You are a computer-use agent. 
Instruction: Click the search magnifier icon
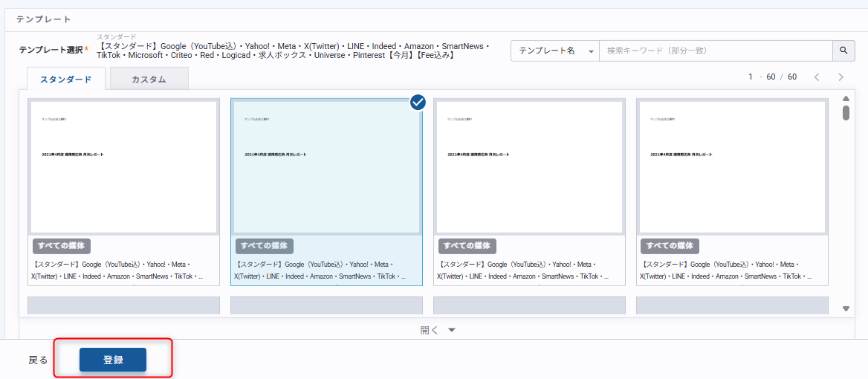tap(843, 51)
